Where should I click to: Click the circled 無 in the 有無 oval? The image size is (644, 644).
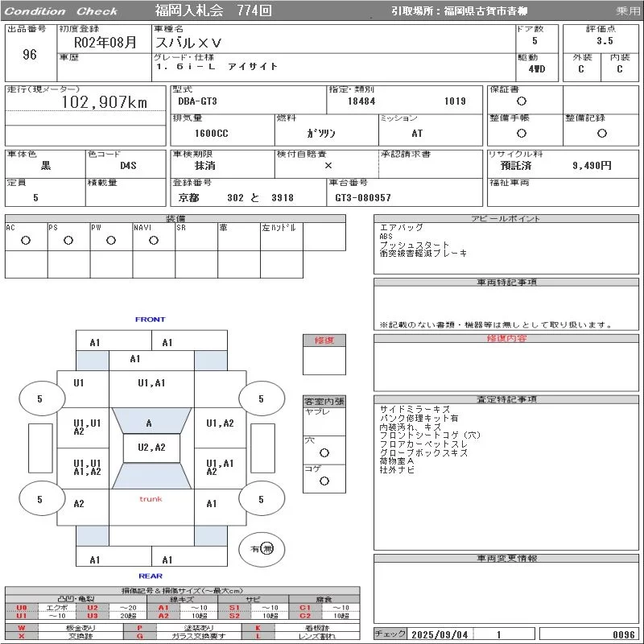(267, 549)
